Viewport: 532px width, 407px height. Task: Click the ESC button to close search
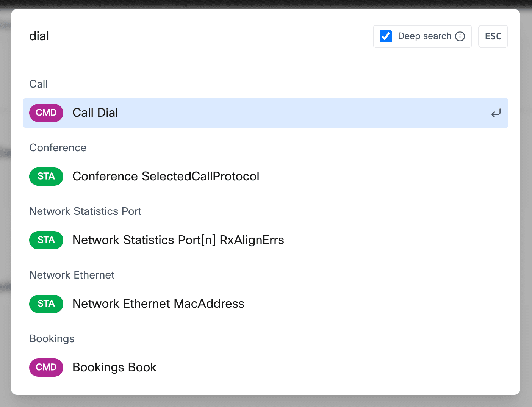pyautogui.click(x=493, y=36)
